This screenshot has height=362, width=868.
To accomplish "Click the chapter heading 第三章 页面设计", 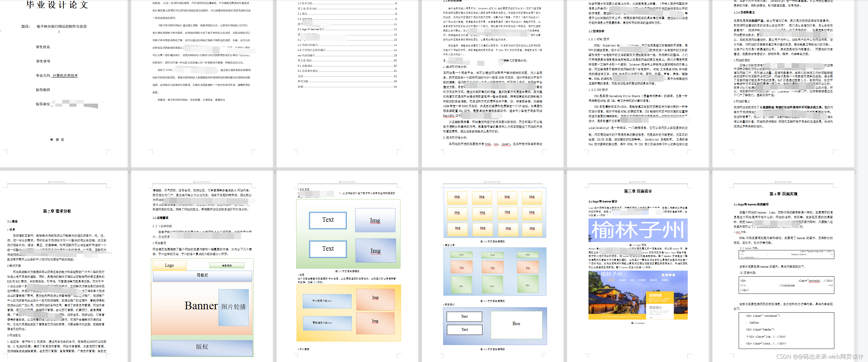I will pos(638,191).
